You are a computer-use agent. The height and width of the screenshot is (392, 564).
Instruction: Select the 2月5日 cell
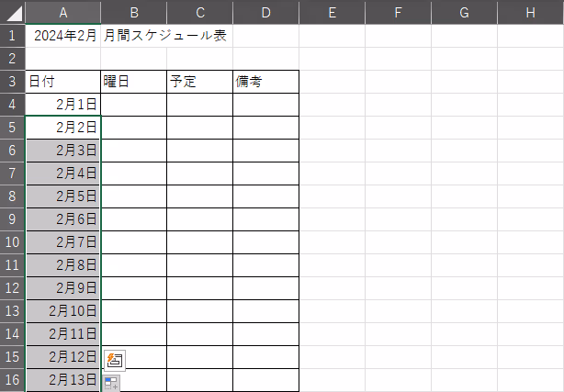click(x=63, y=196)
